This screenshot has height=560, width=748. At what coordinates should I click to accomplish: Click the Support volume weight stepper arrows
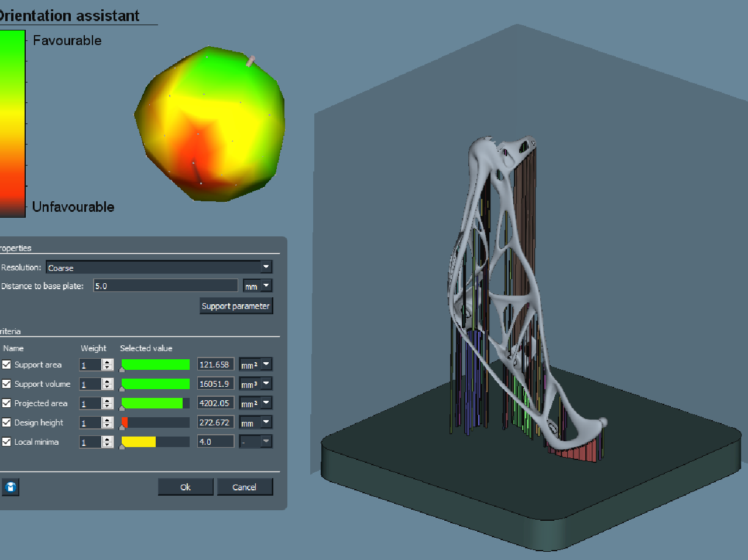[x=107, y=384]
